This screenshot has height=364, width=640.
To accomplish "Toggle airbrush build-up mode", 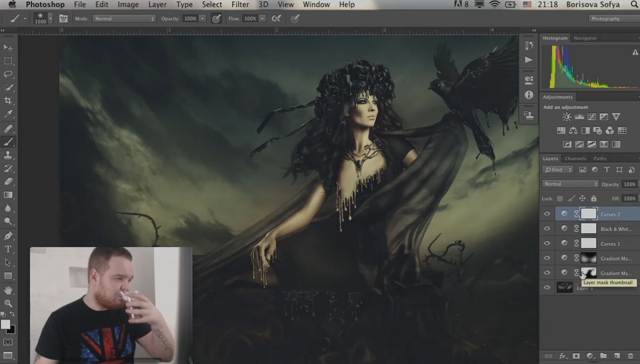I will coord(276,18).
